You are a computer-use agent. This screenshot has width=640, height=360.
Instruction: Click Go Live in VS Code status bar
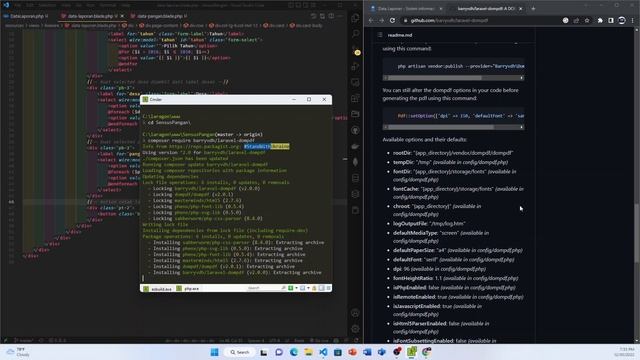[x=319, y=340]
